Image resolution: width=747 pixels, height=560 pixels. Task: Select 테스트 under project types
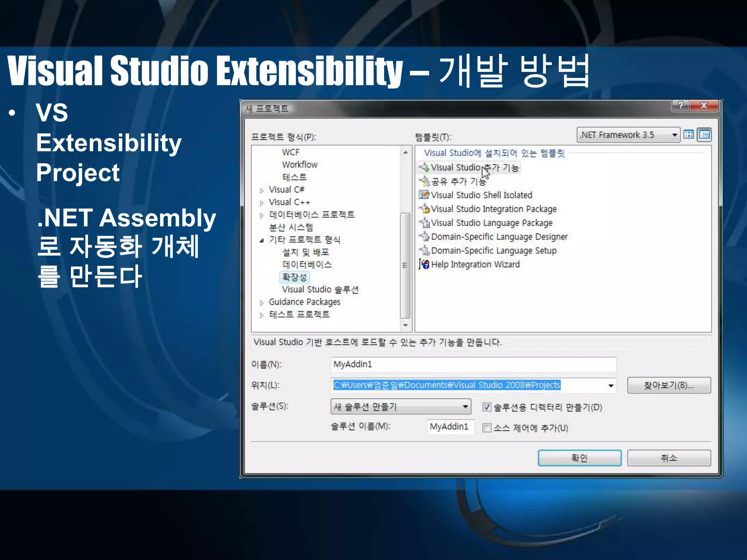tap(294, 177)
